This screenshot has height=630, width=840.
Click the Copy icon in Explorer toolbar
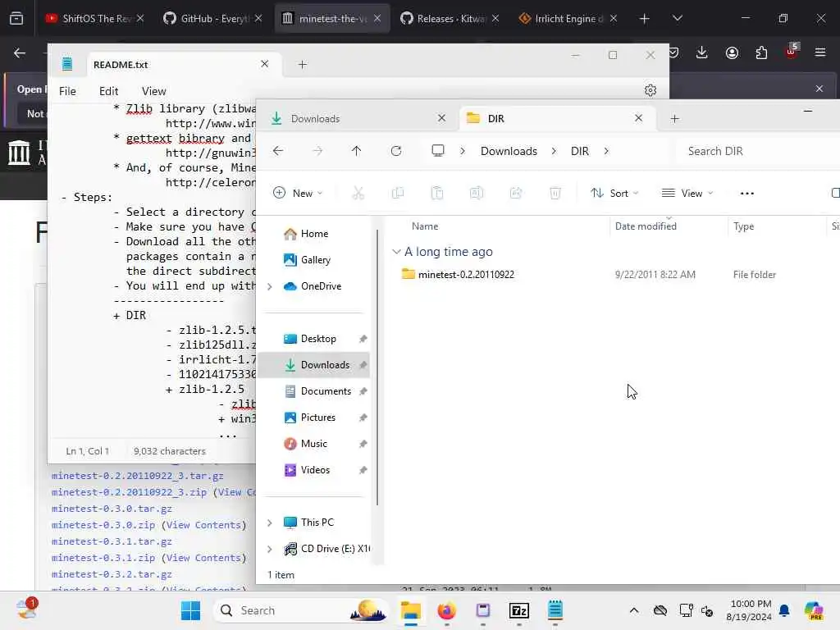point(398,193)
